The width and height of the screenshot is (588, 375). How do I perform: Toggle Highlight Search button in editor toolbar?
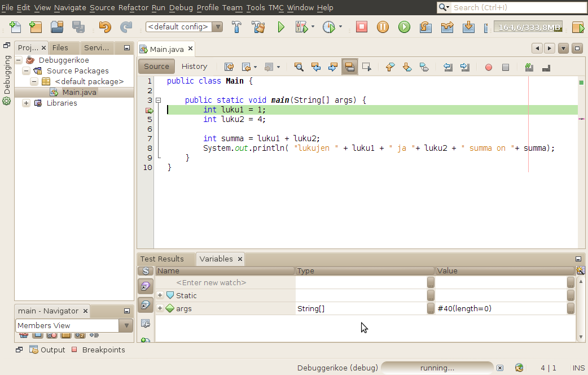(349, 67)
